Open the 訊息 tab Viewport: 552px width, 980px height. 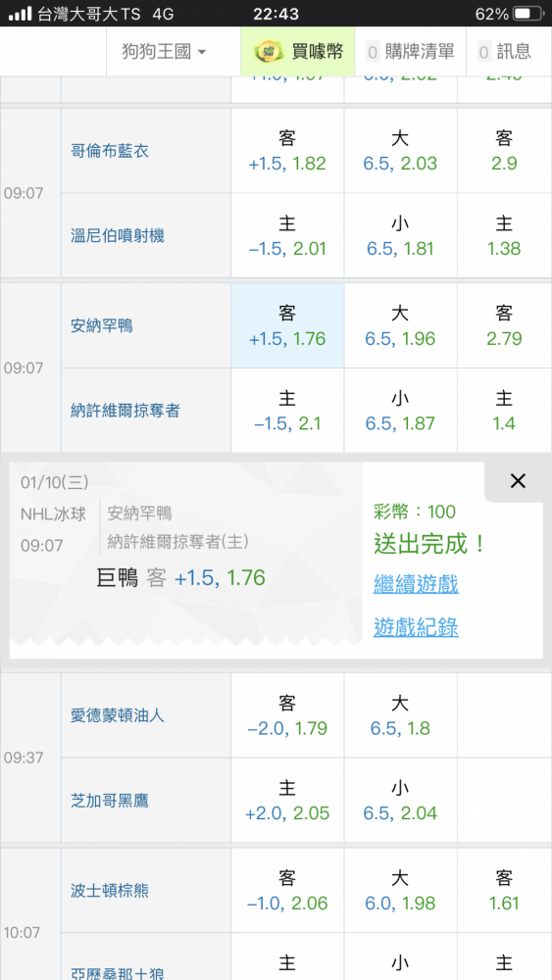[x=504, y=51]
